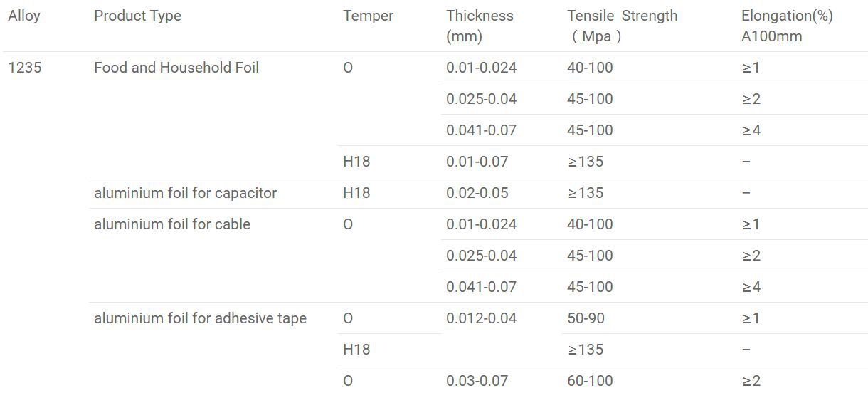Click the Temper column header
Screen dimensions: 868x398
368,16
